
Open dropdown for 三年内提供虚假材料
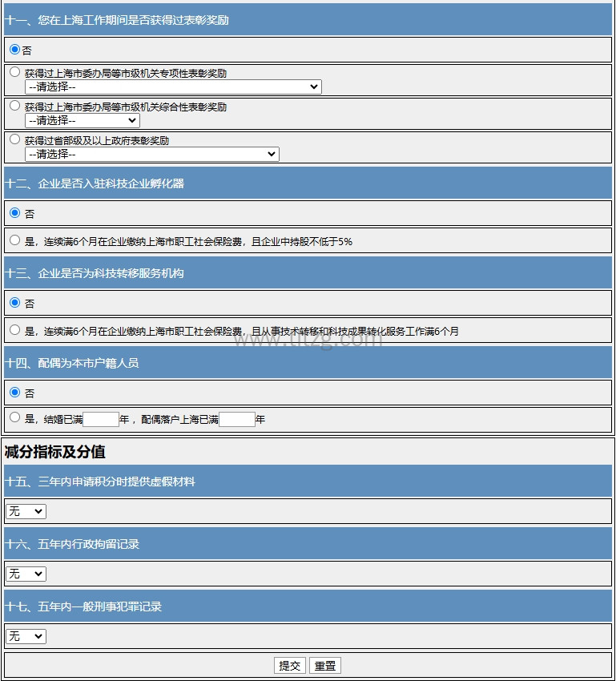click(26, 511)
